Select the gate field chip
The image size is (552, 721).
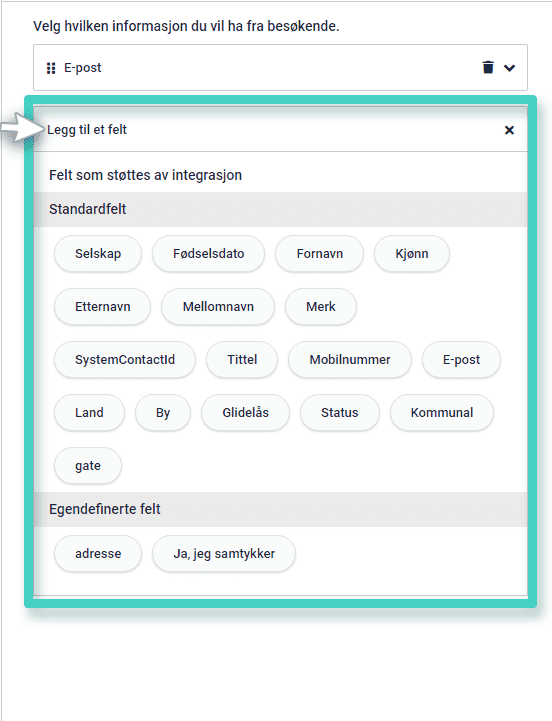pyautogui.click(x=88, y=465)
